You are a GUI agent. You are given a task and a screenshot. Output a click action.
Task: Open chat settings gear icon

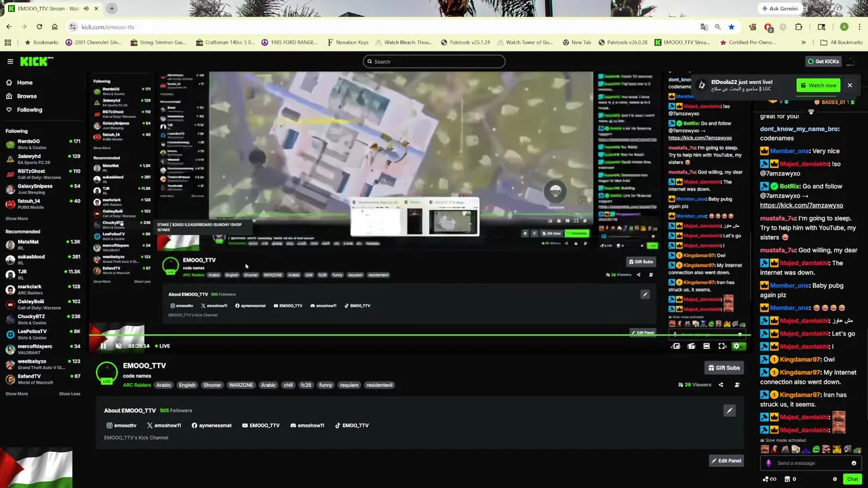(835, 479)
